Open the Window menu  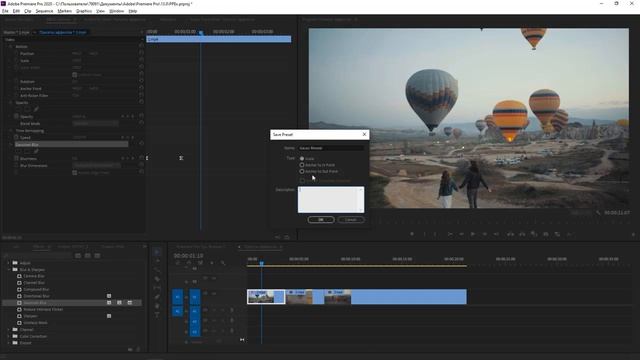tap(117, 11)
